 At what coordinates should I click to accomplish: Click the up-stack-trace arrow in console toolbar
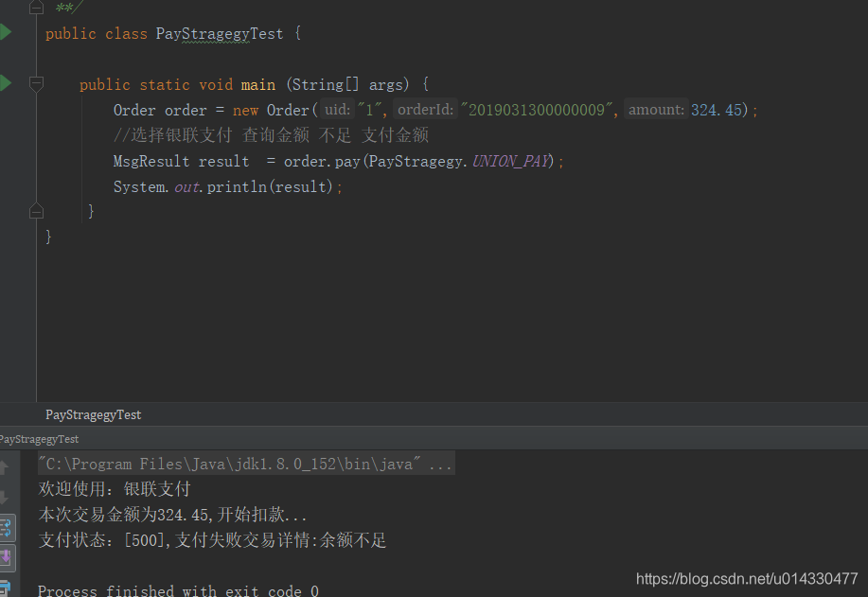point(5,467)
